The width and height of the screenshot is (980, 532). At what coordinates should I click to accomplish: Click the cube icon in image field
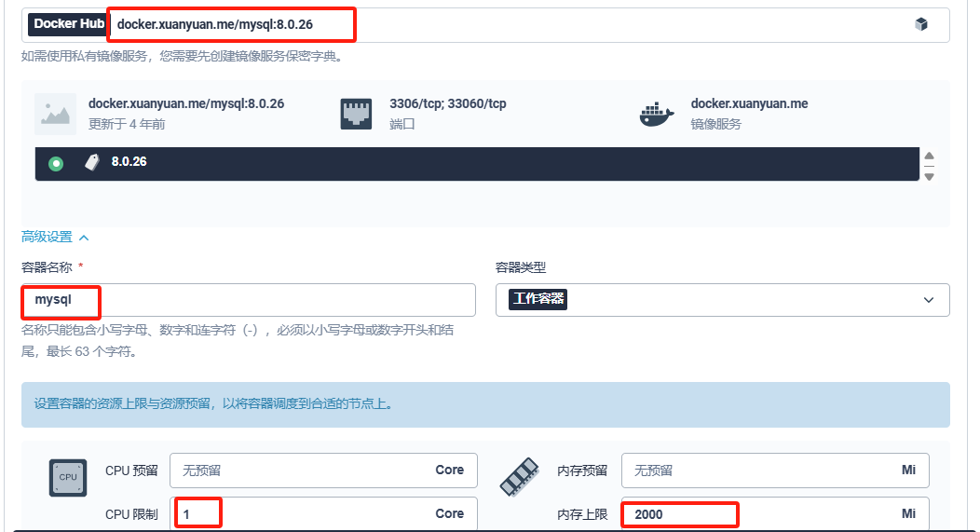[x=920, y=24]
